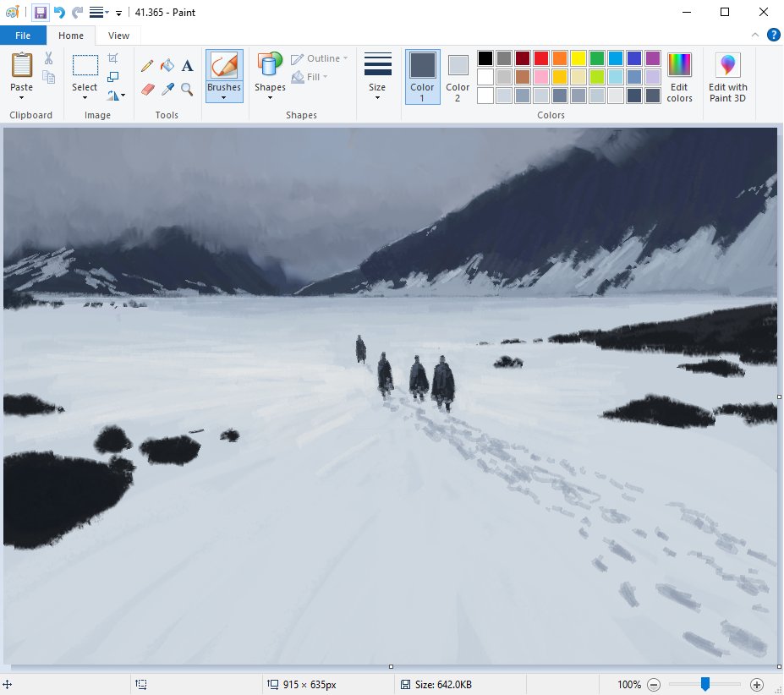
Task: Click the Crop icon
Action: click(x=113, y=58)
